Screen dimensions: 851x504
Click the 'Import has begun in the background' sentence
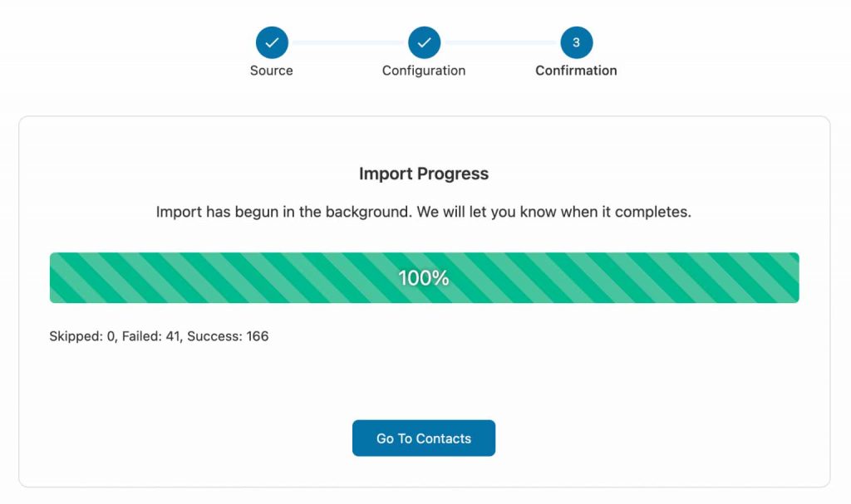click(x=284, y=212)
